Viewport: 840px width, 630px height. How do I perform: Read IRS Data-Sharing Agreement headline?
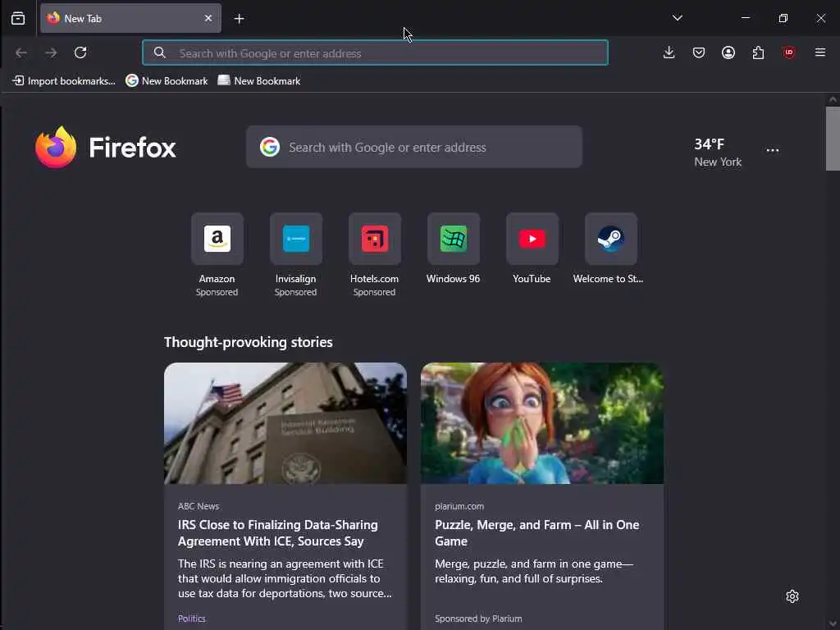point(277,533)
